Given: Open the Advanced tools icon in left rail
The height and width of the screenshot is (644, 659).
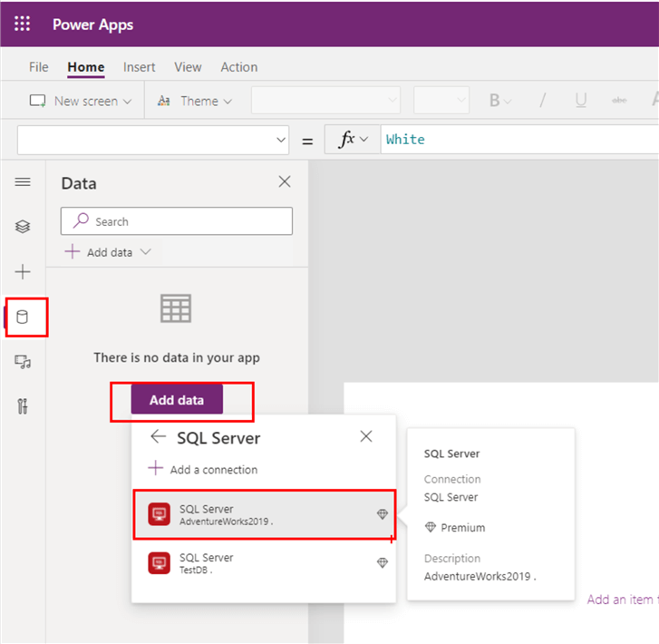Looking at the screenshot, I should (x=23, y=406).
